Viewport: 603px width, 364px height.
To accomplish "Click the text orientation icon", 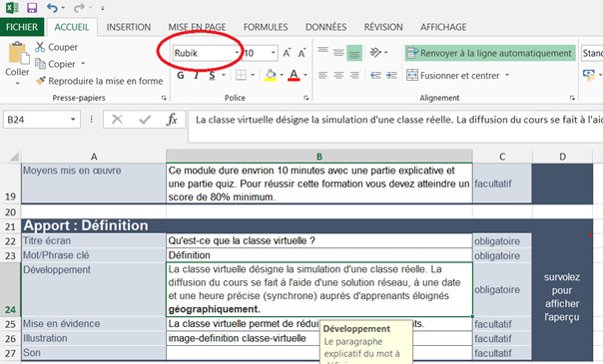I will click(x=375, y=52).
